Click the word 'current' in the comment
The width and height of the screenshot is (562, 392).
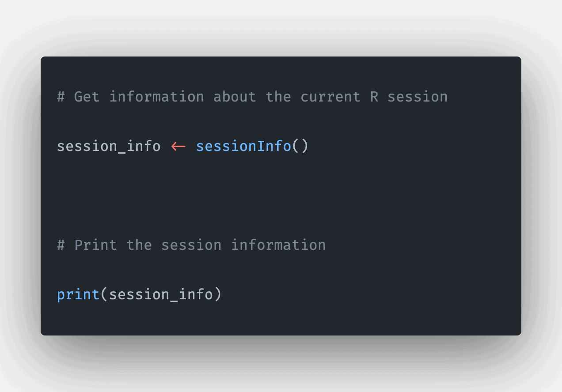330,97
